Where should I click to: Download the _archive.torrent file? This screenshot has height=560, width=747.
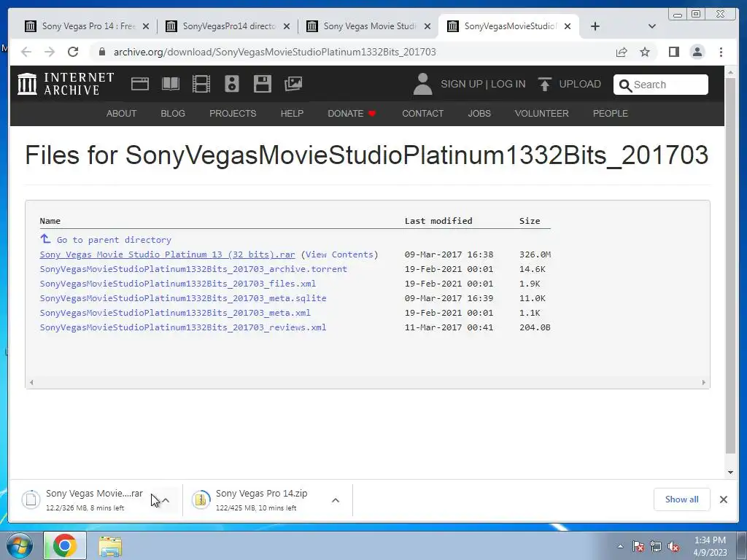coord(193,269)
